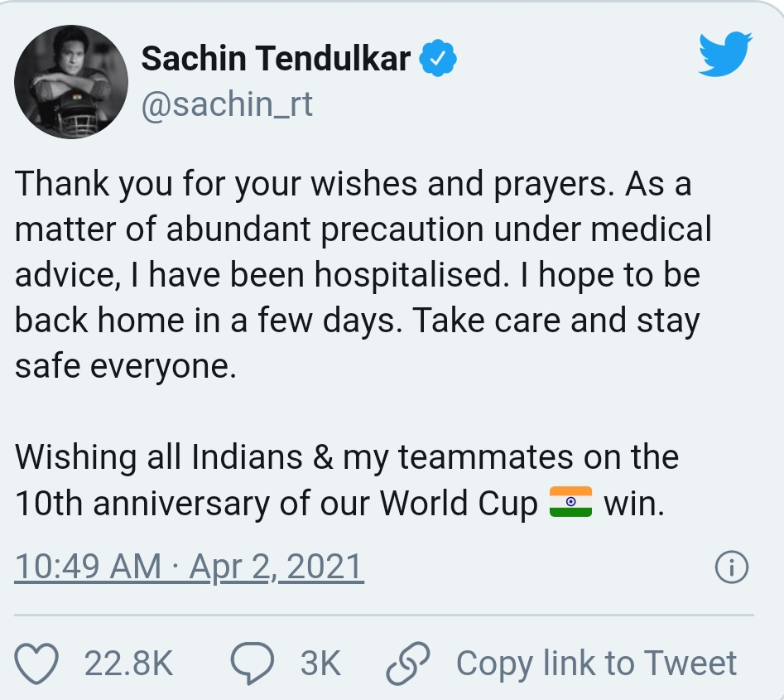Open the Sachin Tendulkar display name
Image resolution: width=784 pixels, height=700 pixels.
[x=276, y=59]
